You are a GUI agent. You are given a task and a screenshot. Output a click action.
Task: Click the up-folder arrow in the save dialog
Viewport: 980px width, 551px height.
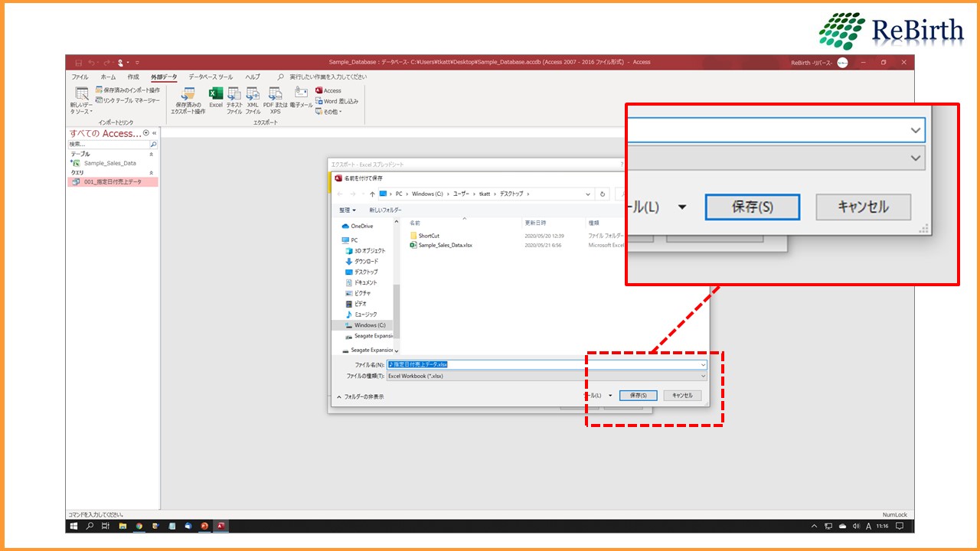[372, 194]
